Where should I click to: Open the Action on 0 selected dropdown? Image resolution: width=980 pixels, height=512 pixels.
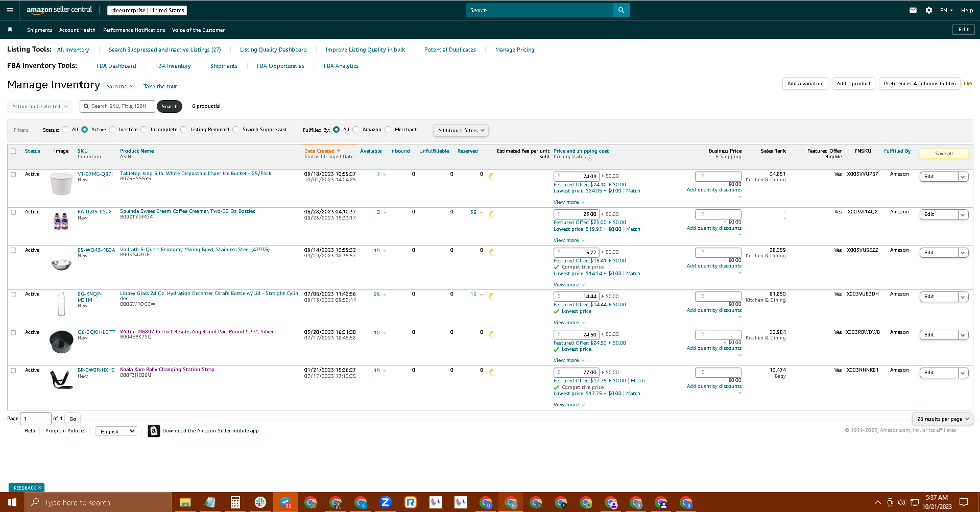point(40,107)
